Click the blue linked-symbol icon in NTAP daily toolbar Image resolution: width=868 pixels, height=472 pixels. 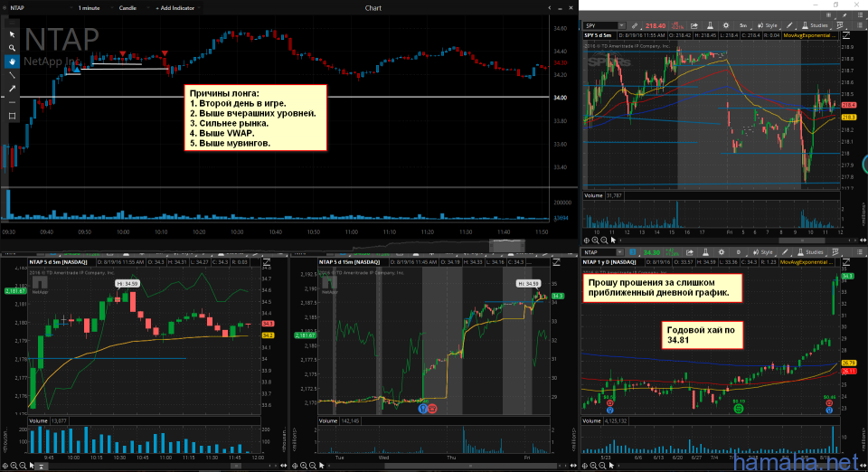pos(633,252)
